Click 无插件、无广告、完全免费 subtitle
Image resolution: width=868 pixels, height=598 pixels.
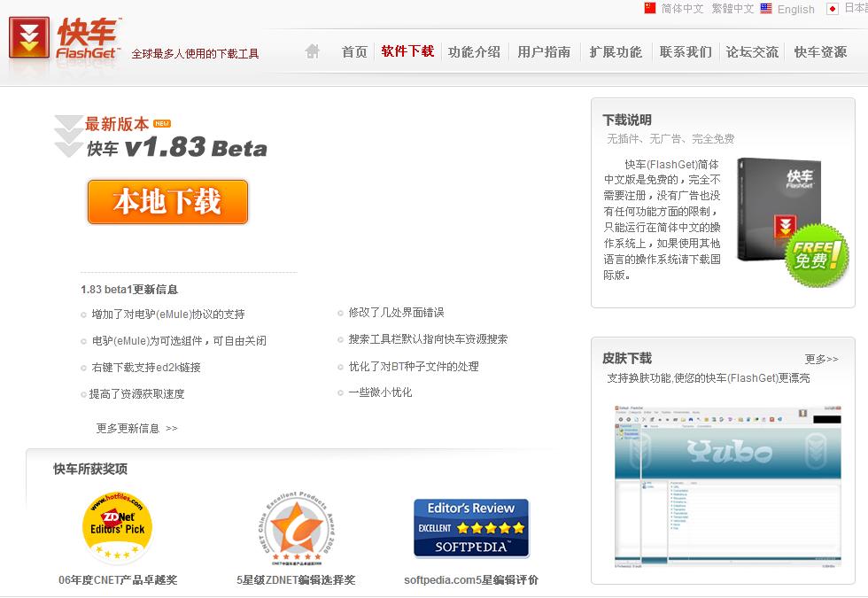tap(670, 138)
